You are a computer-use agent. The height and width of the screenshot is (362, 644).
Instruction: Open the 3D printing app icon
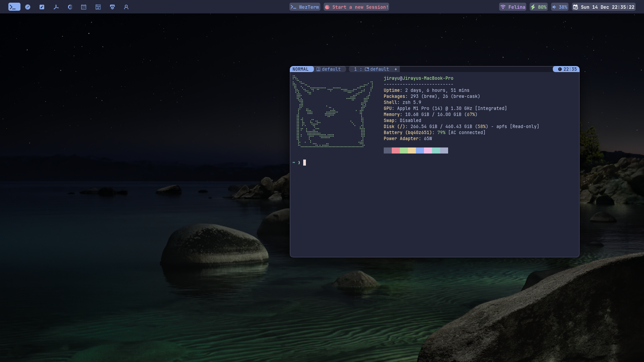point(112,7)
